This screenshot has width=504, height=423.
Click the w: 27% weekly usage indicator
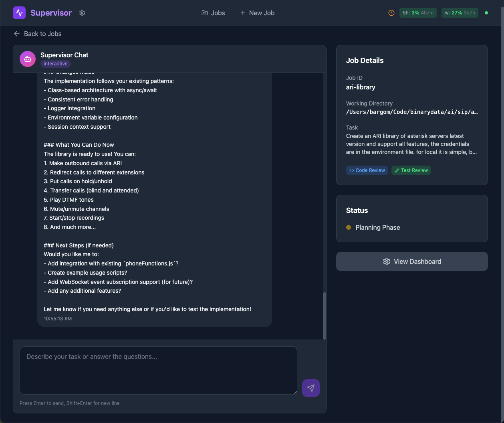[x=460, y=13]
